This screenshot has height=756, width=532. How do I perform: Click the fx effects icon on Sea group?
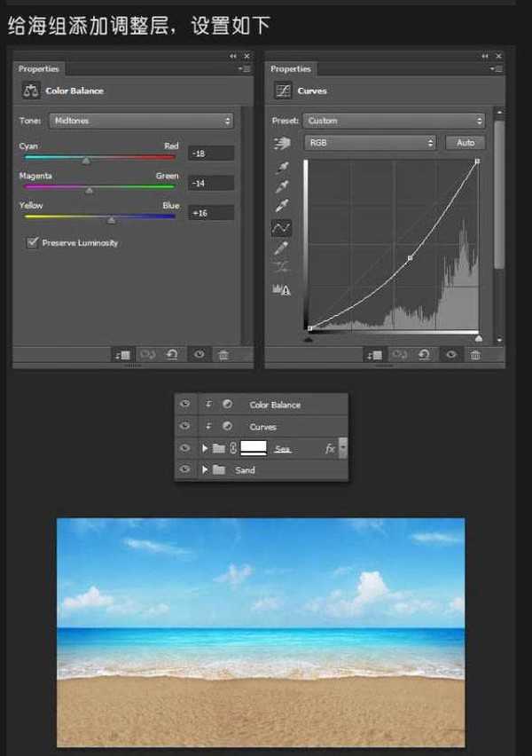click(x=330, y=449)
